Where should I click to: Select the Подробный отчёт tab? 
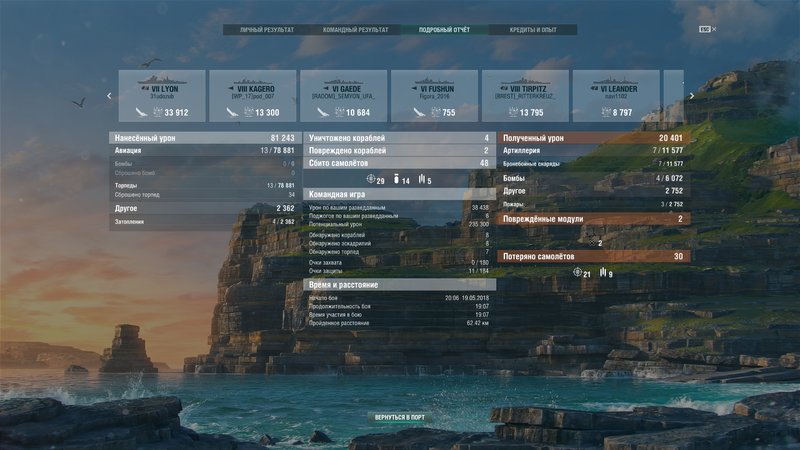pos(444,30)
